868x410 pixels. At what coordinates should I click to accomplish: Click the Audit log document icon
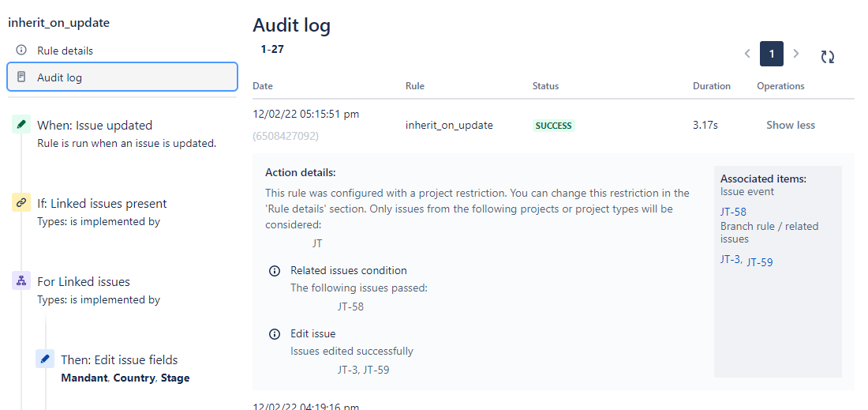21,77
